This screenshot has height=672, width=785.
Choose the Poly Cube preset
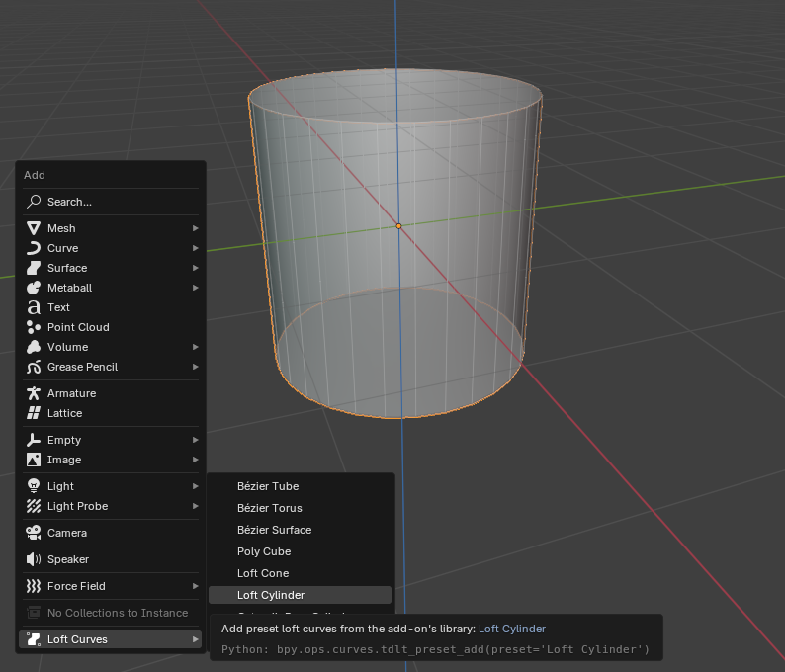tap(300, 551)
